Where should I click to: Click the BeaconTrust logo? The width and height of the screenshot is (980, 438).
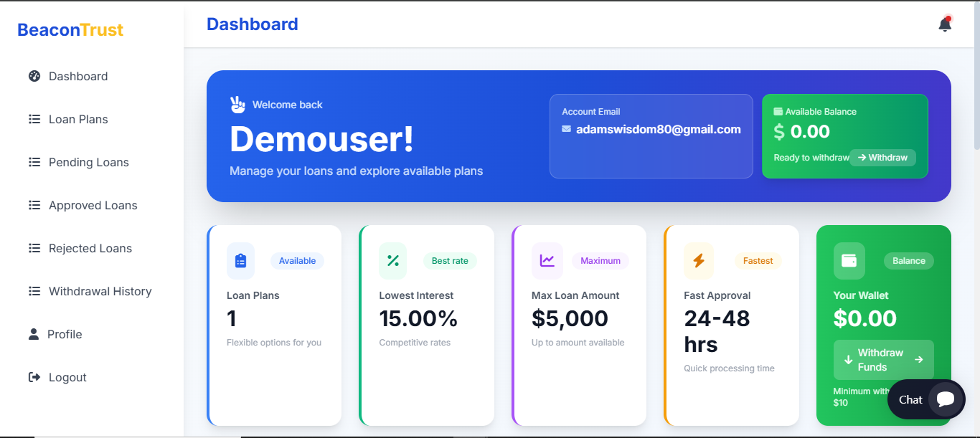[x=70, y=30]
